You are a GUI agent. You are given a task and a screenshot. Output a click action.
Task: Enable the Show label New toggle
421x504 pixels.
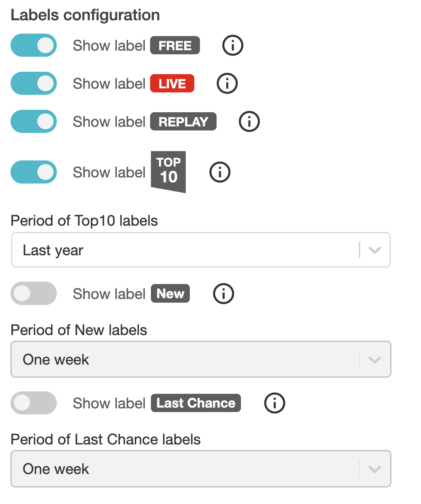[x=34, y=294]
